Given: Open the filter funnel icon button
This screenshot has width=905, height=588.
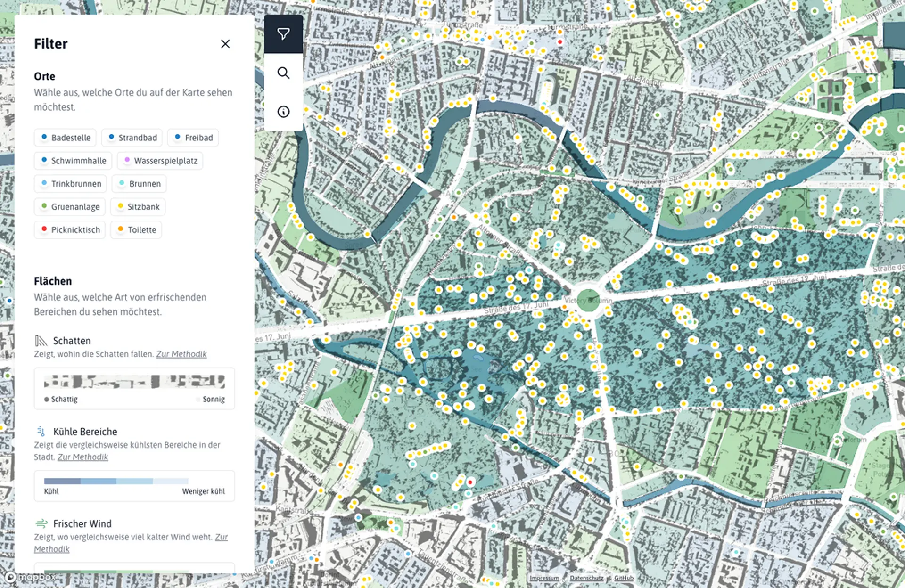Looking at the screenshot, I should 283,34.
